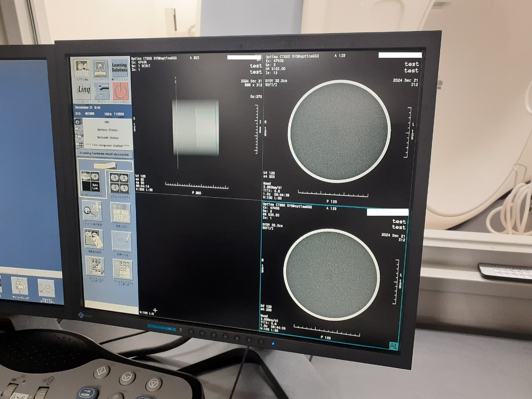Click Film Composer started message
The width and height of the screenshot is (532, 399).
tap(107, 145)
